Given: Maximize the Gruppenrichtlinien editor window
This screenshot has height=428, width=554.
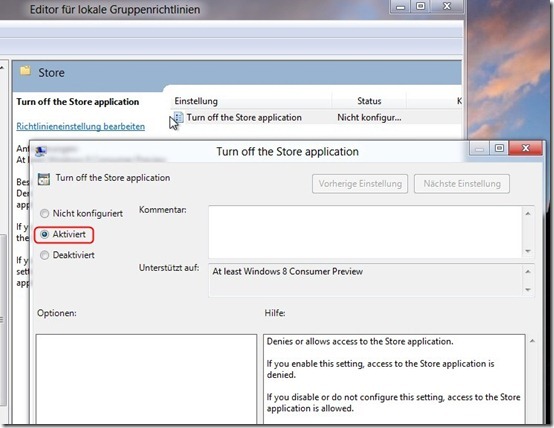Looking at the screenshot, I should [x=420, y=6].
